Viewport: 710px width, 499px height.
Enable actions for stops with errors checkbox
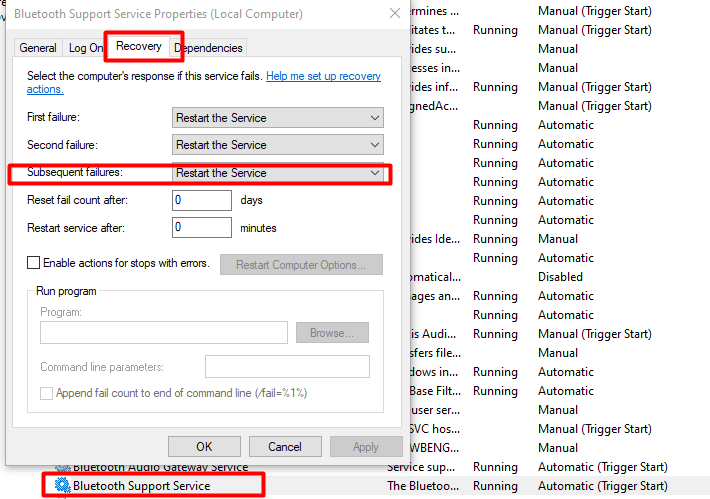tap(34, 263)
